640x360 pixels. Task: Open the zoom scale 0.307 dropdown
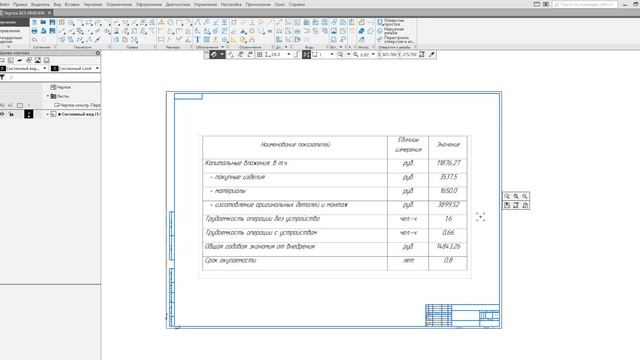coord(373,54)
